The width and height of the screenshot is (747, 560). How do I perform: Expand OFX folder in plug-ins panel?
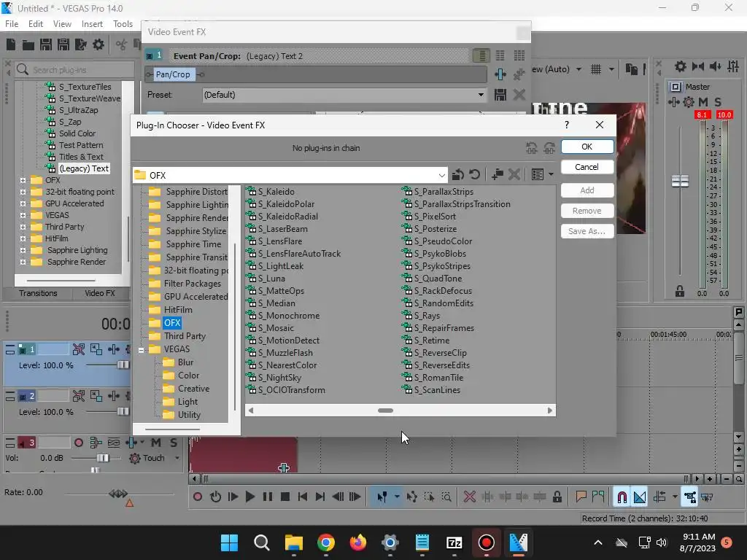pyautogui.click(x=23, y=180)
